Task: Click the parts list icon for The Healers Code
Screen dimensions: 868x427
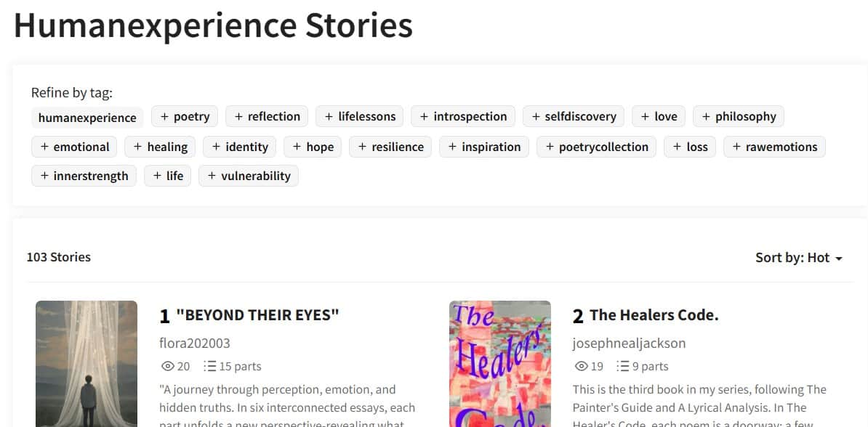Action: [623, 366]
